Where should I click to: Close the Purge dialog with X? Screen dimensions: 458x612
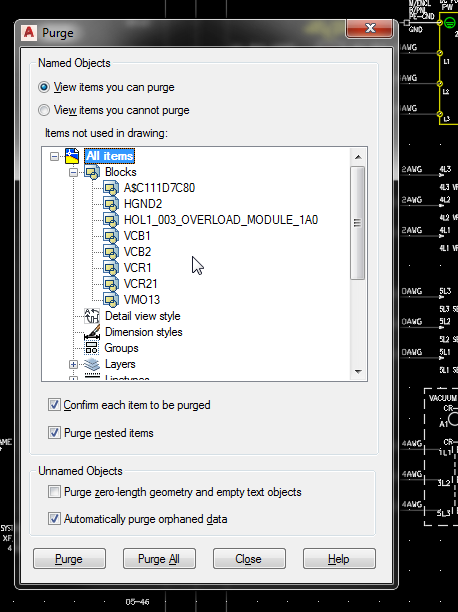point(370,28)
